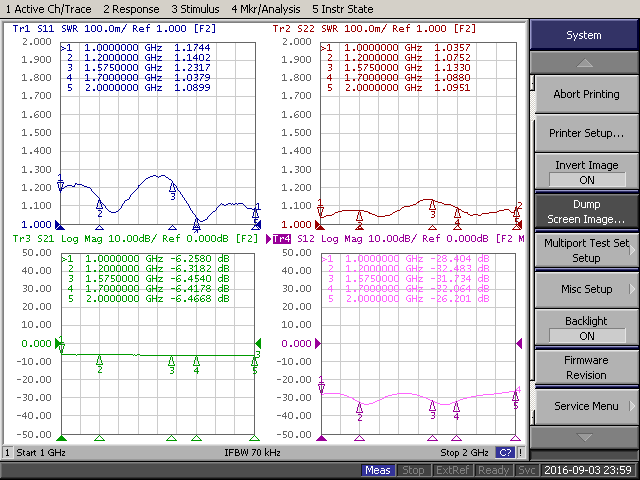Select marker 2 on Tr3 S21 trace
The image size is (640, 480).
(x=100, y=364)
